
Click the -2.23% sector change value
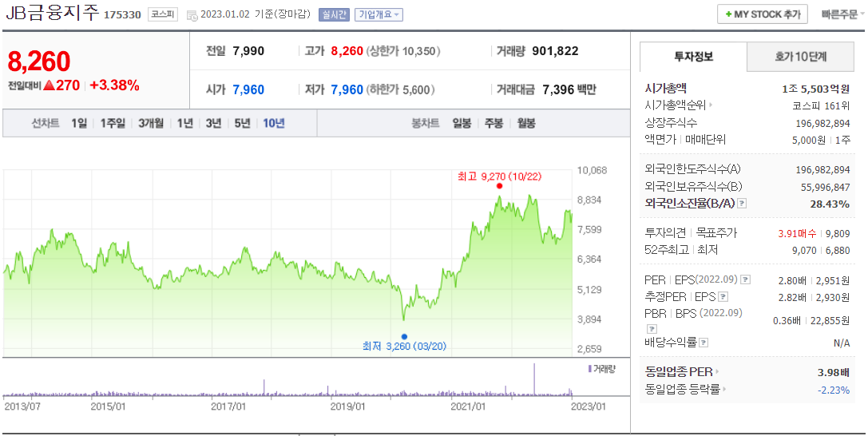point(834,390)
